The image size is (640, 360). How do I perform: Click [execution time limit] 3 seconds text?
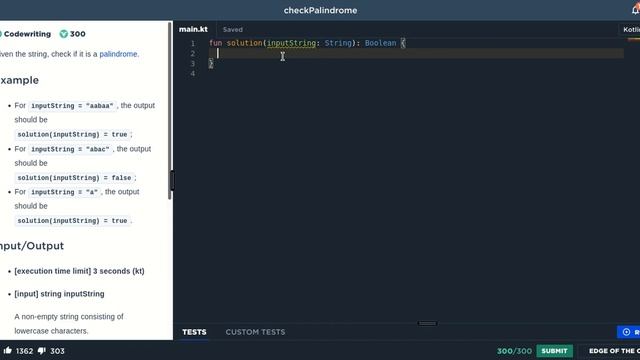(x=79, y=271)
